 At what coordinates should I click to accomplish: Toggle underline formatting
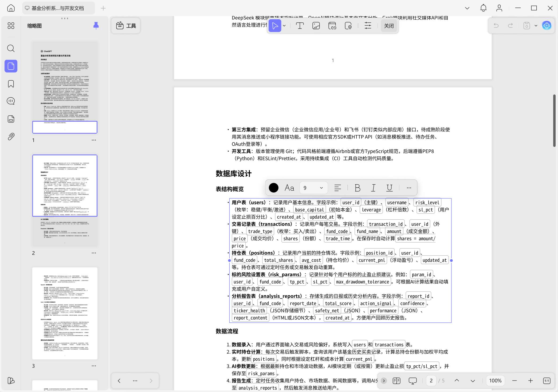pos(389,188)
